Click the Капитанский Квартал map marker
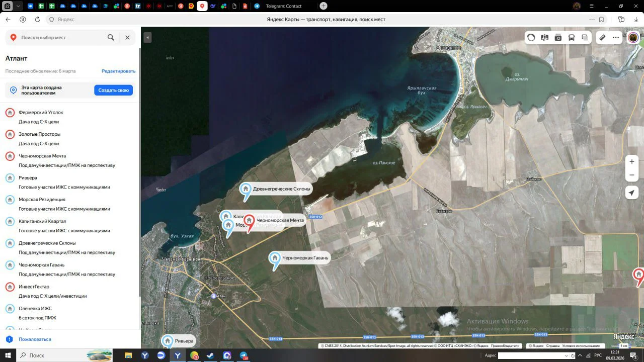The image size is (644, 362). coord(226,217)
